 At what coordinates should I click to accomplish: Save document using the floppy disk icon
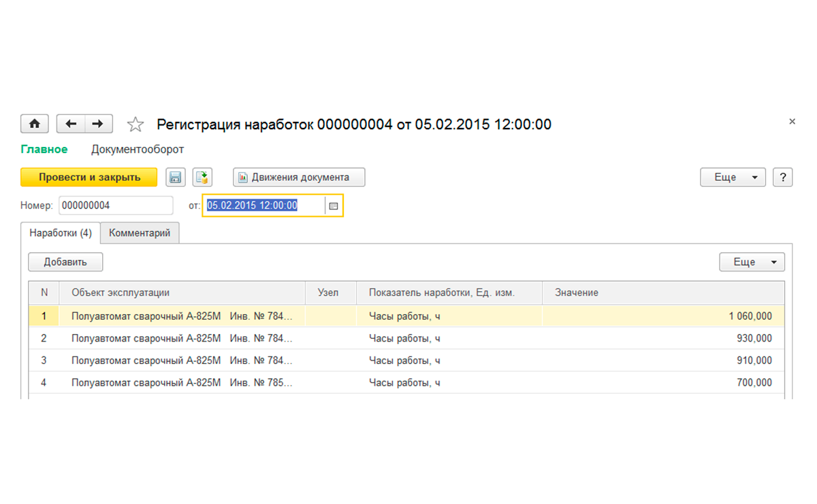pos(175,178)
